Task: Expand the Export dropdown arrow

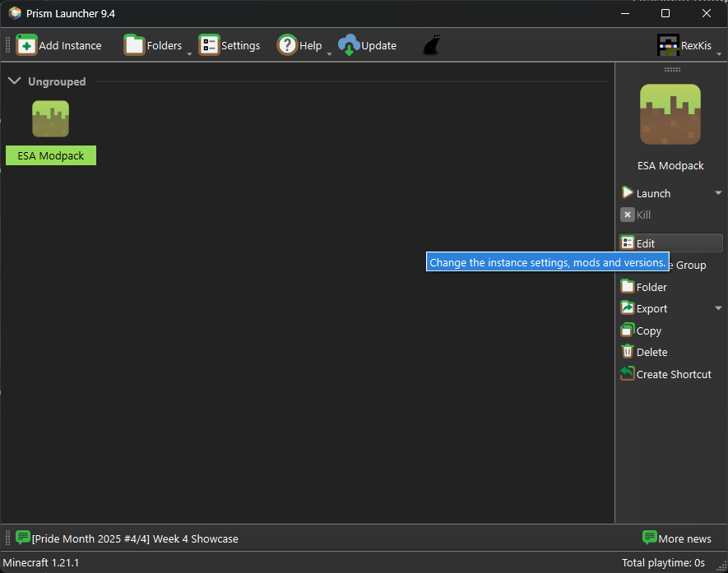Action: (x=717, y=308)
